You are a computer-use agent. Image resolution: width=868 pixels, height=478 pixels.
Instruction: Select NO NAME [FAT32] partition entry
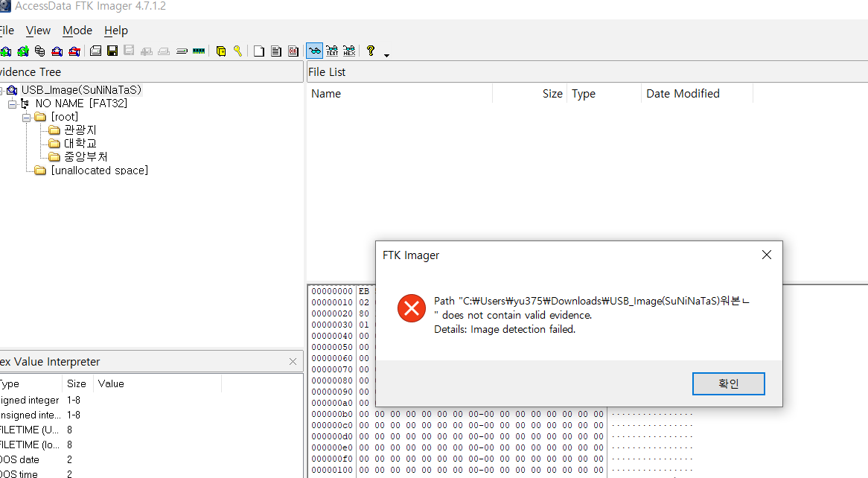pyautogui.click(x=81, y=103)
